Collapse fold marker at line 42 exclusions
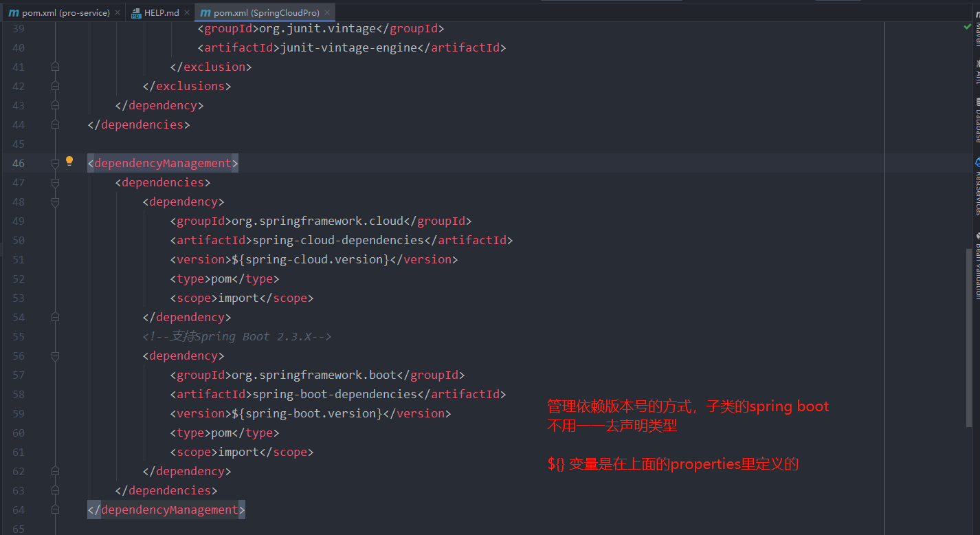This screenshot has width=980, height=535. coord(56,86)
